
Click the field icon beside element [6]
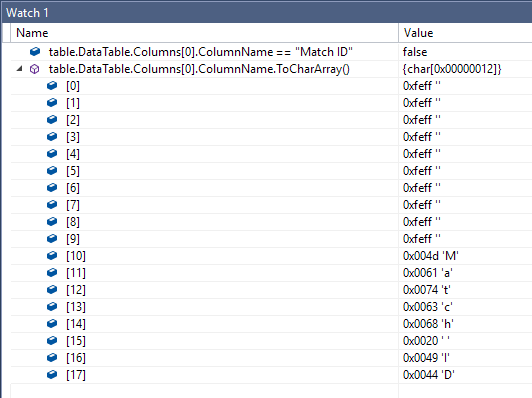(52, 187)
